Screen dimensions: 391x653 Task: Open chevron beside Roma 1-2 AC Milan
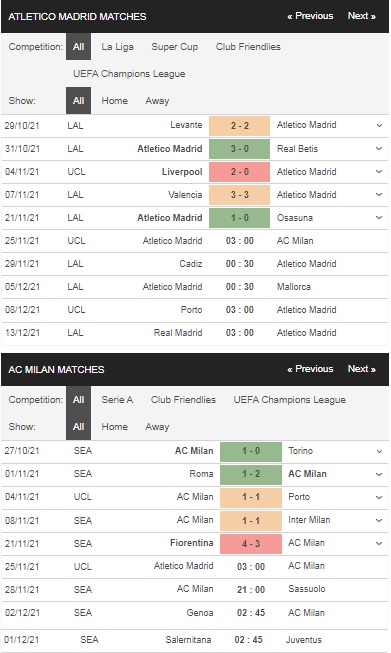coord(379,474)
